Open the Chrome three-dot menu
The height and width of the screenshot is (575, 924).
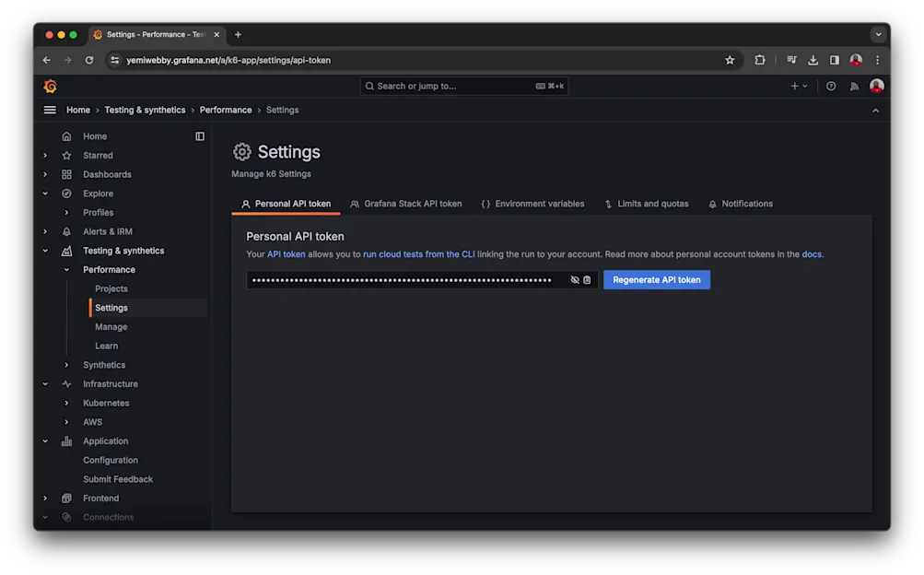[877, 60]
